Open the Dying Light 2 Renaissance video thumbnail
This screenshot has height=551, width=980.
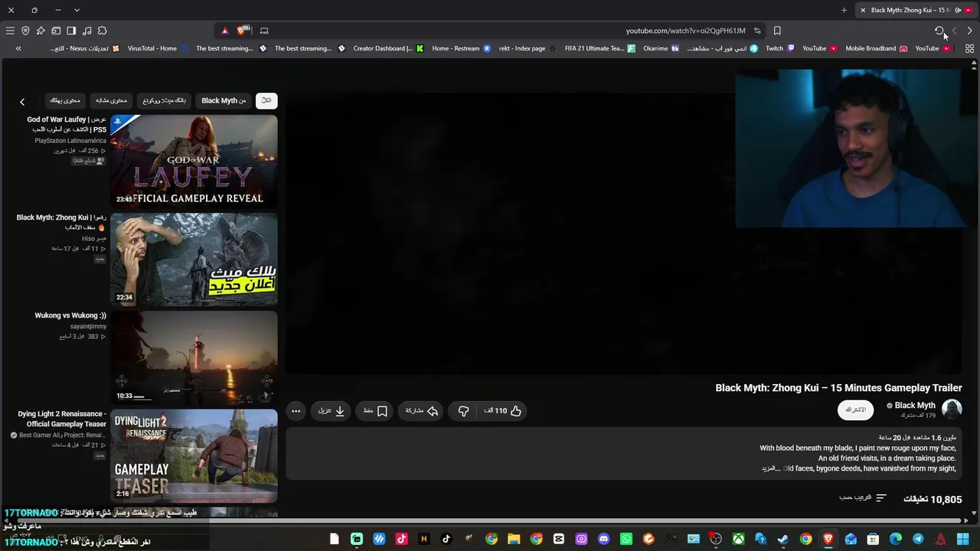click(x=194, y=455)
